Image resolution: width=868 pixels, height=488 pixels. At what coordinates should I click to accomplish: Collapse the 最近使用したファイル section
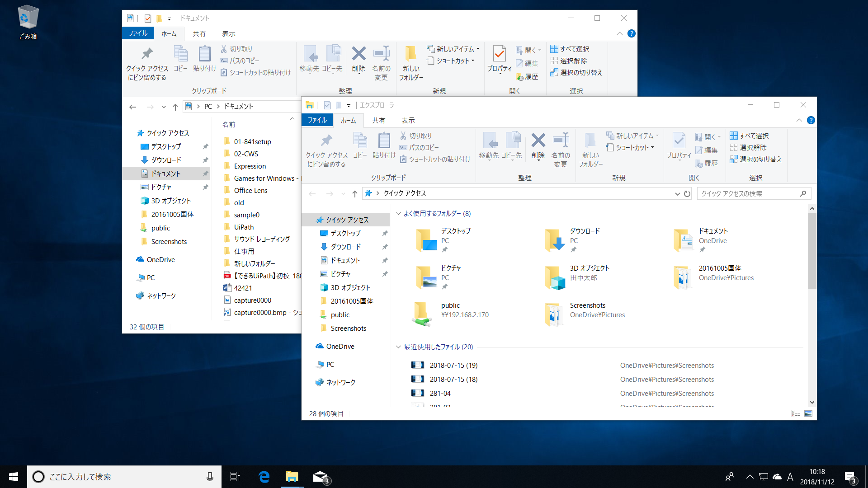[x=398, y=347]
